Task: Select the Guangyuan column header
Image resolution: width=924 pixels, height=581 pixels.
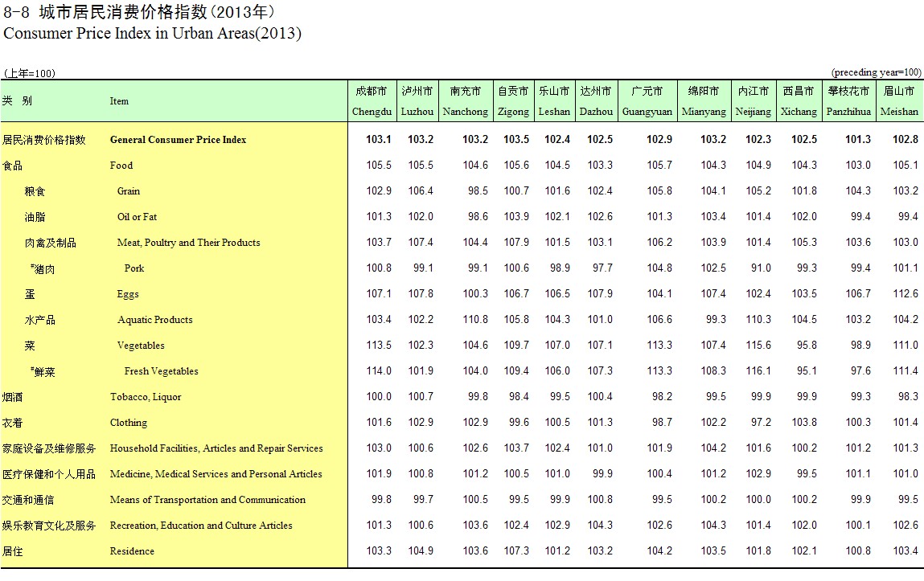Action: pyautogui.click(x=647, y=101)
